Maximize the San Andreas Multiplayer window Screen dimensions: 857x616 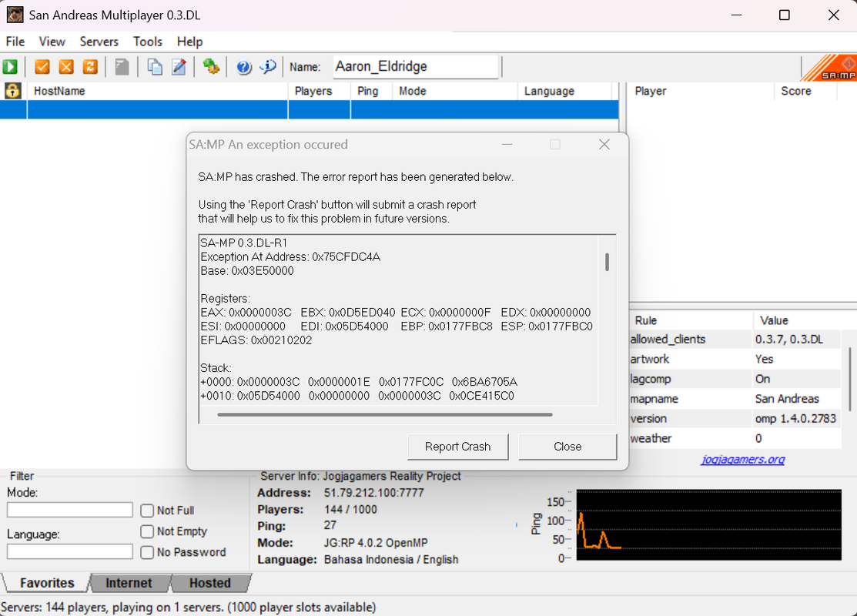pos(785,15)
